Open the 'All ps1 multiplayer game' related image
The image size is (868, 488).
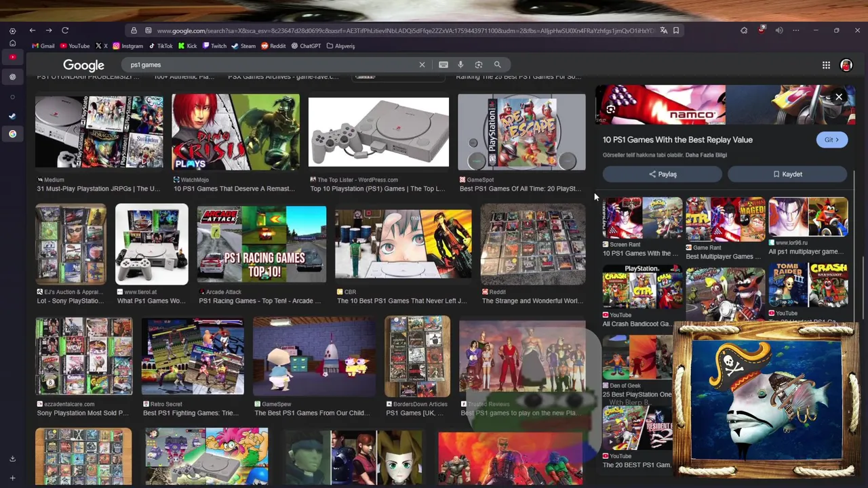coord(808,218)
